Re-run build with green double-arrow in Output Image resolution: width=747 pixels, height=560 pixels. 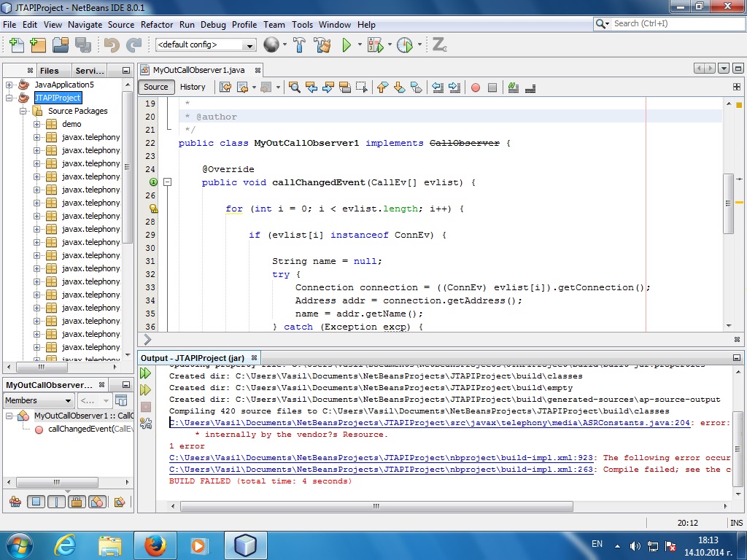pos(146,373)
